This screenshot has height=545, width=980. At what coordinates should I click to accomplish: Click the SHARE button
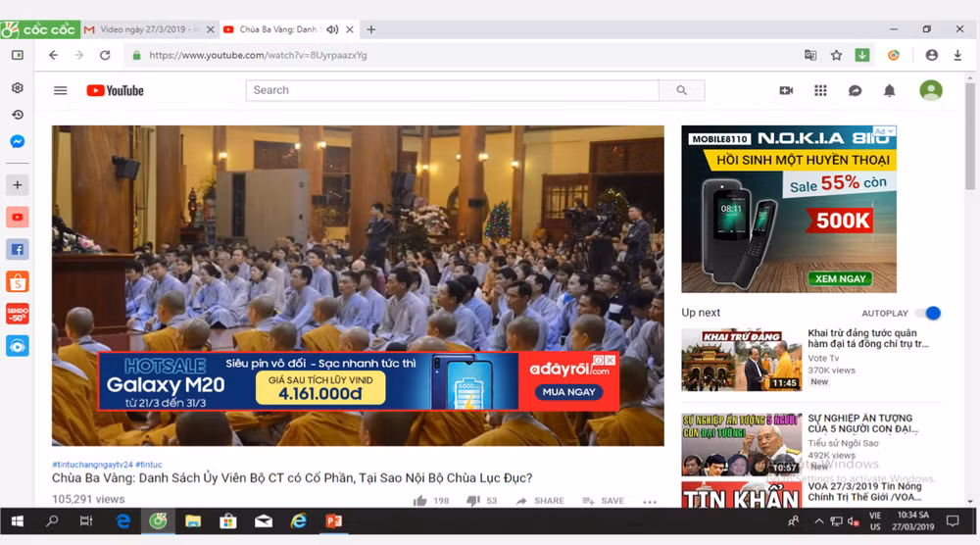[540, 501]
